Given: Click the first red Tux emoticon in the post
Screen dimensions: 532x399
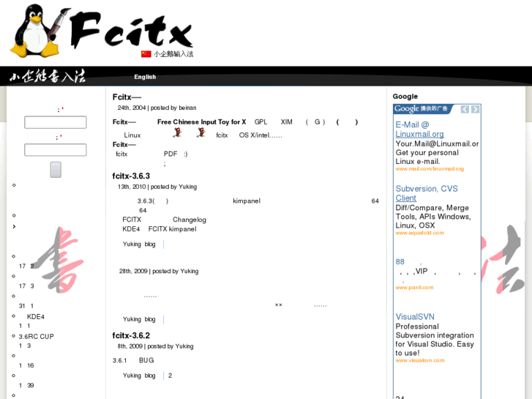Looking at the screenshot, I should click(x=177, y=133).
